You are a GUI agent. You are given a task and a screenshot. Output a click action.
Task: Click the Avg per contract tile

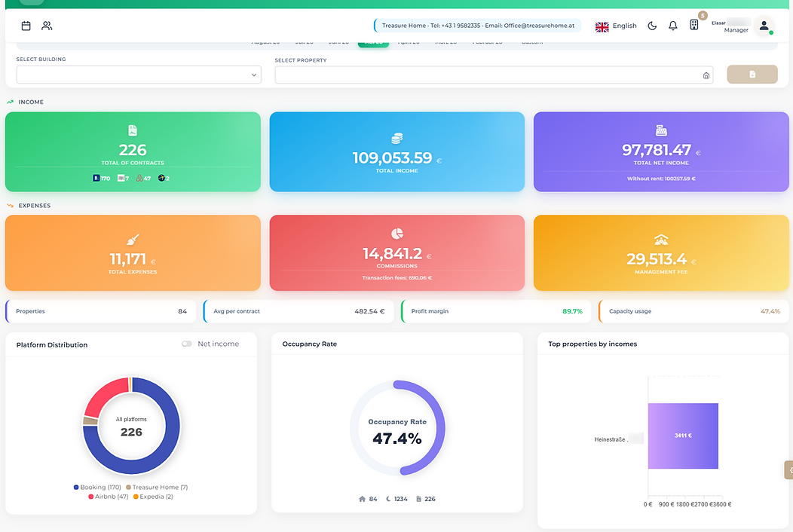click(x=299, y=311)
